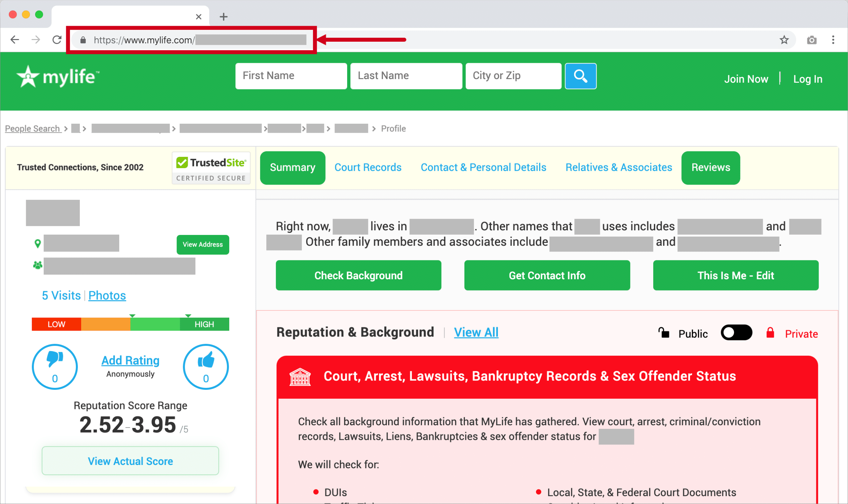Image resolution: width=848 pixels, height=504 pixels.
Task: Focus the First Name field
Action: point(291,76)
